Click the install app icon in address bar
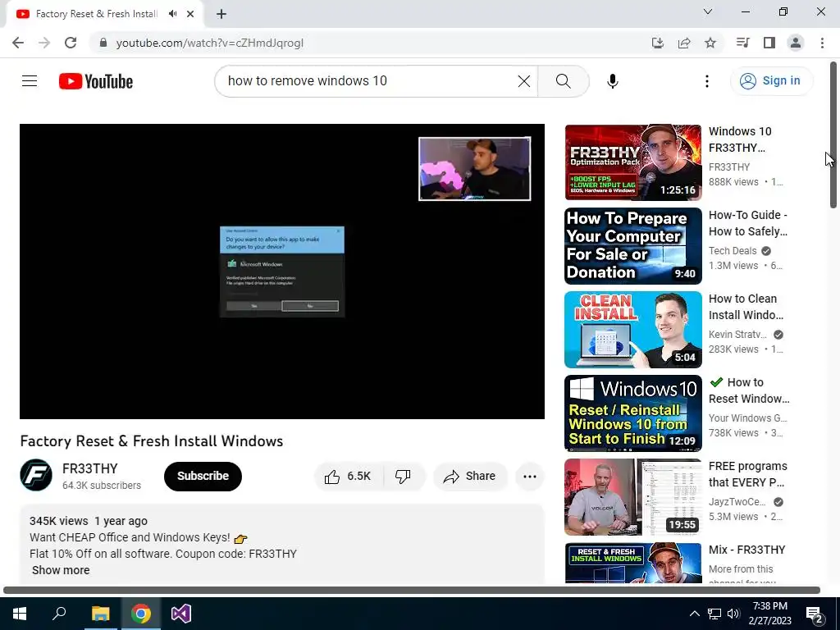 tap(657, 43)
